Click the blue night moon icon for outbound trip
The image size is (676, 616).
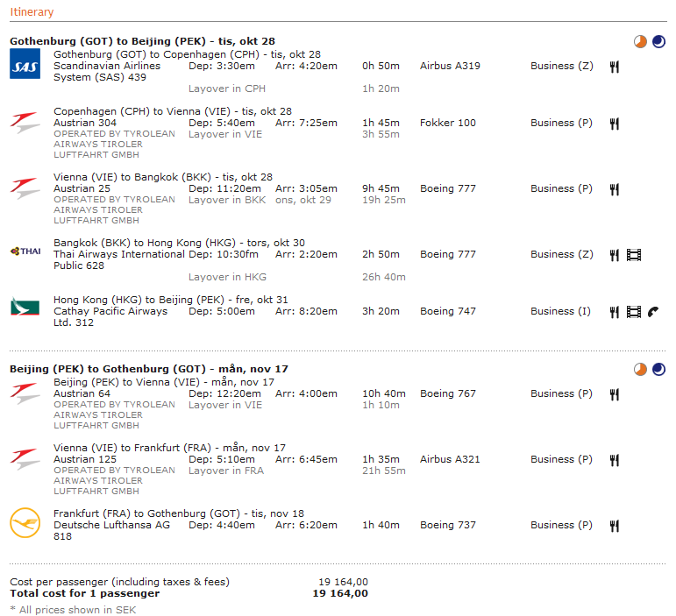coord(658,41)
